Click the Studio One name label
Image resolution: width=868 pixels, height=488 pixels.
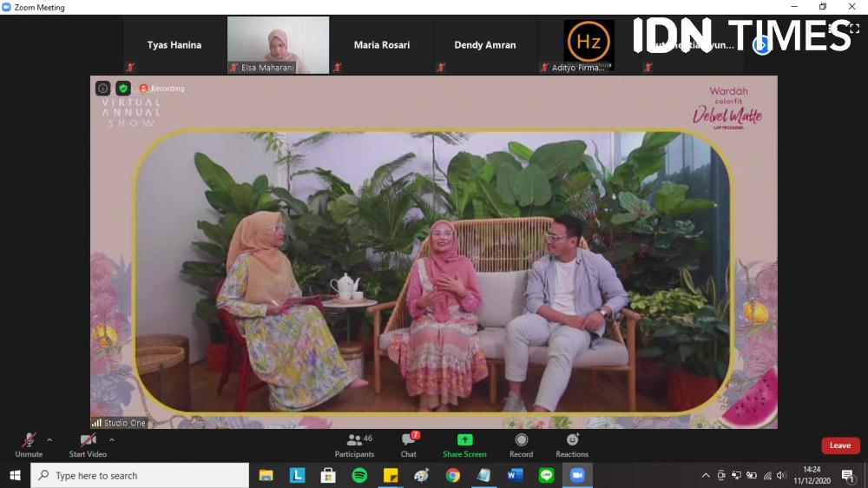[x=118, y=423]
